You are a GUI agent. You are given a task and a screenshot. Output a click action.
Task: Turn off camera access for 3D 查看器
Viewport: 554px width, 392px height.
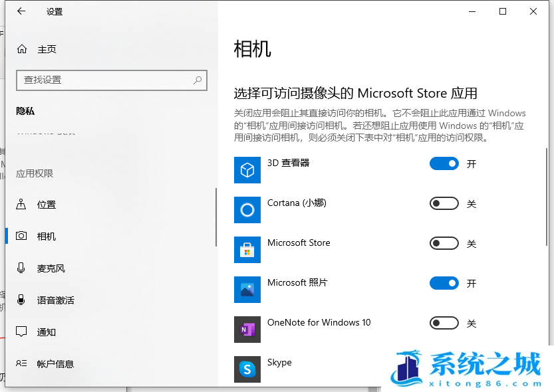(444, 163)
